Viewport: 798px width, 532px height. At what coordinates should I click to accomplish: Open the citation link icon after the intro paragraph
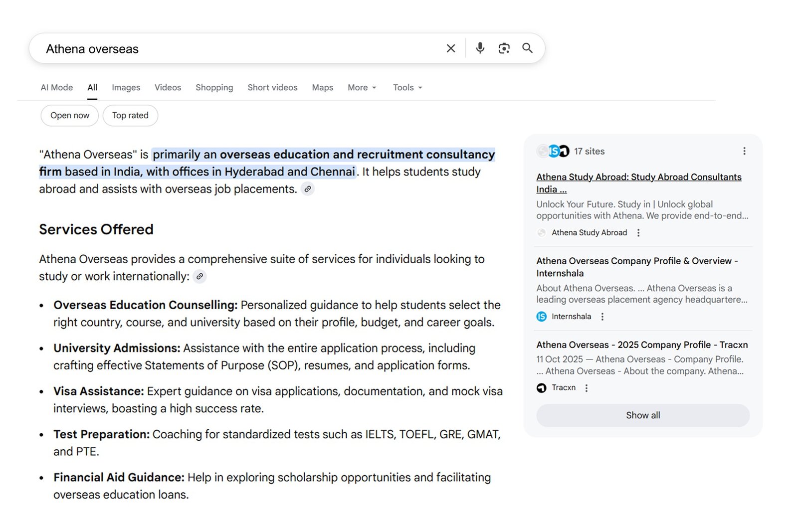(x=307, y=189)
